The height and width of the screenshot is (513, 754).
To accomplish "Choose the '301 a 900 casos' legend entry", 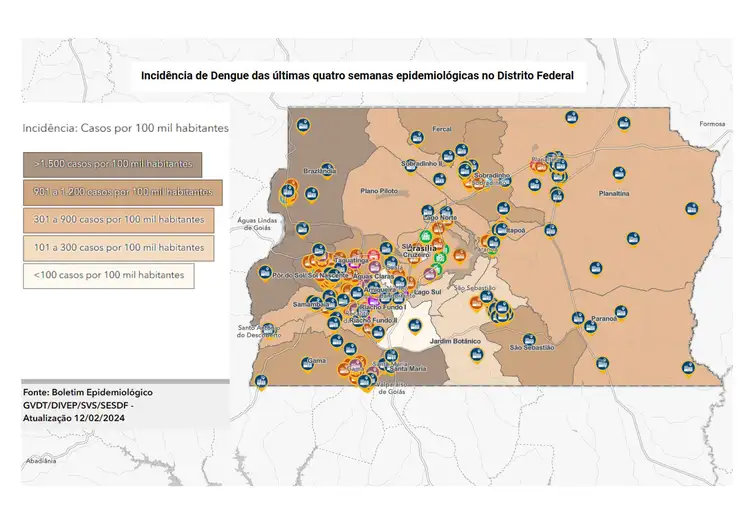I will (x=119, y=219).
